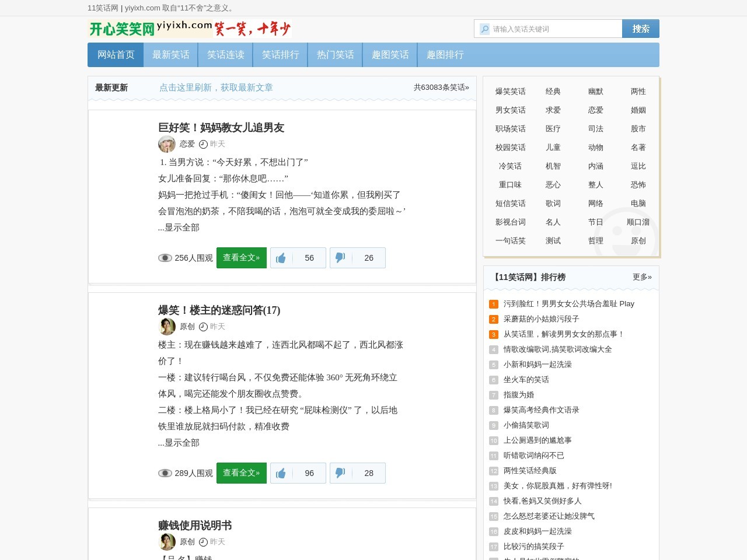747x560 pixels.
Task: Click the magnifier icon in the search box
Action: [486, 29]
